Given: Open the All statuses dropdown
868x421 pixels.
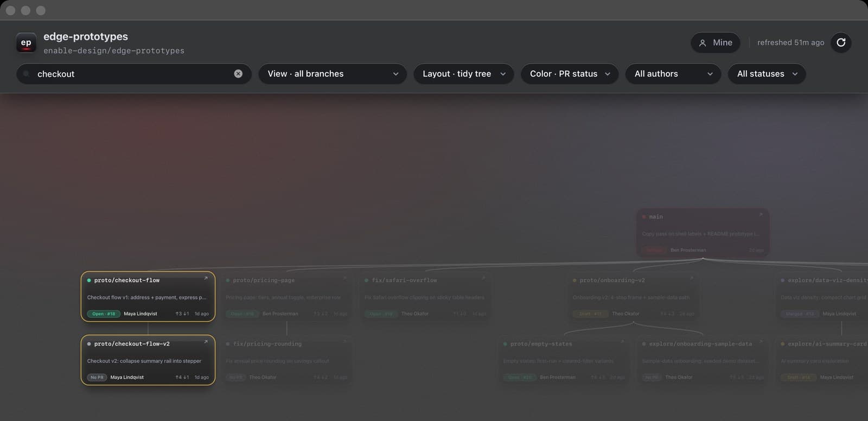Looking at the screenshot, I should click(767, 74).
